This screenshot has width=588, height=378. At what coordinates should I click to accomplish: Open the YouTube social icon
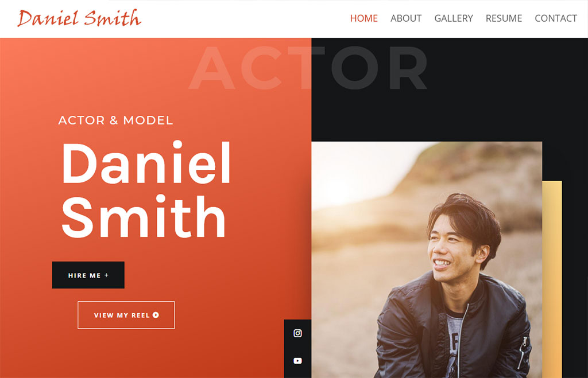click(x=297, y=361)
